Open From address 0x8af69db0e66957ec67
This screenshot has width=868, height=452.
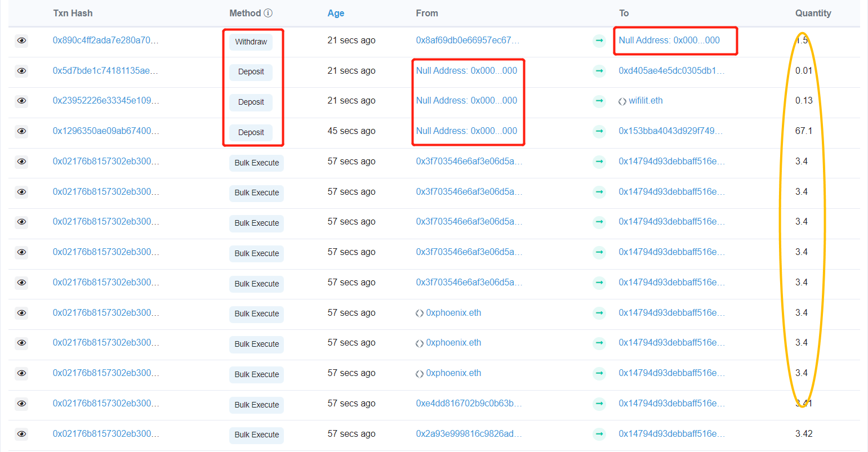(x=468, y=41)
